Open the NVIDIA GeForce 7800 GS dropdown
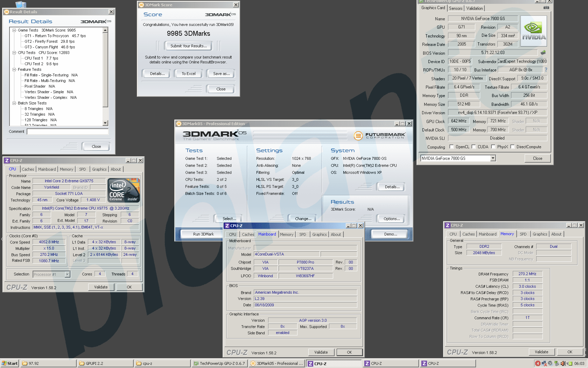This screenshot has height=368, width=588. (x=493, y=158)
